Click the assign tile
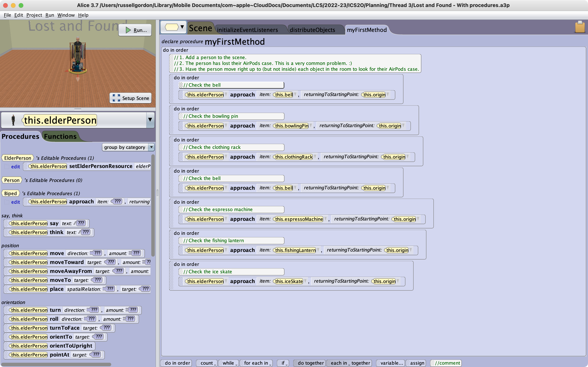The width and height of the screenshot is (588, 367). (416, 363)
